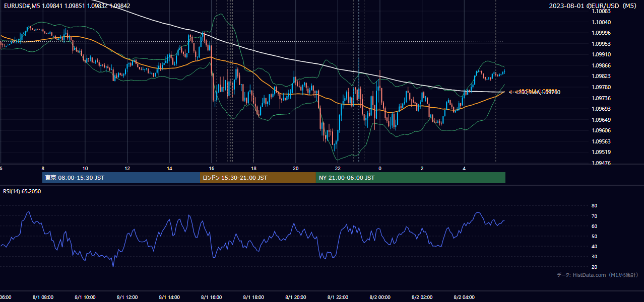Click price axis label 1.09649
644x302 pixels.
[x=601, y=120]
